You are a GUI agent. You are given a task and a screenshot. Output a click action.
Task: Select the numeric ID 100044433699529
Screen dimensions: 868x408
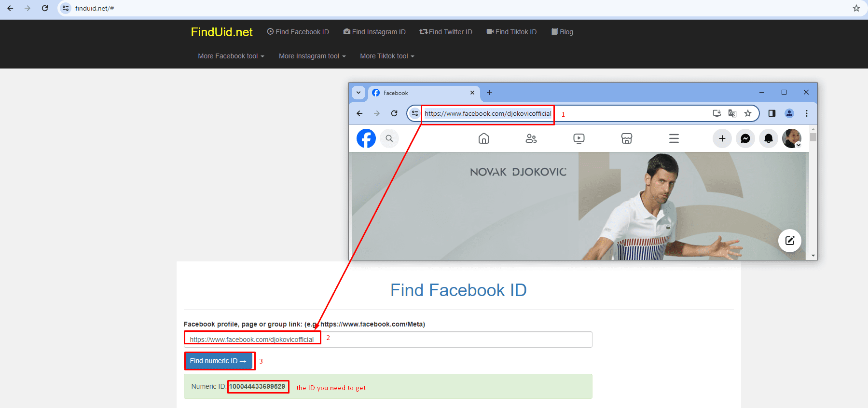257,386
